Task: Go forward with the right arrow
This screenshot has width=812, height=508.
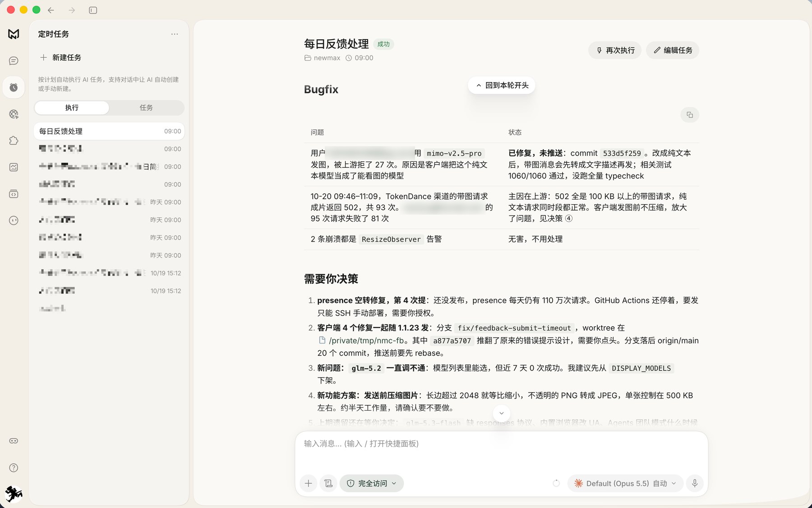Action: coord(72,10)
